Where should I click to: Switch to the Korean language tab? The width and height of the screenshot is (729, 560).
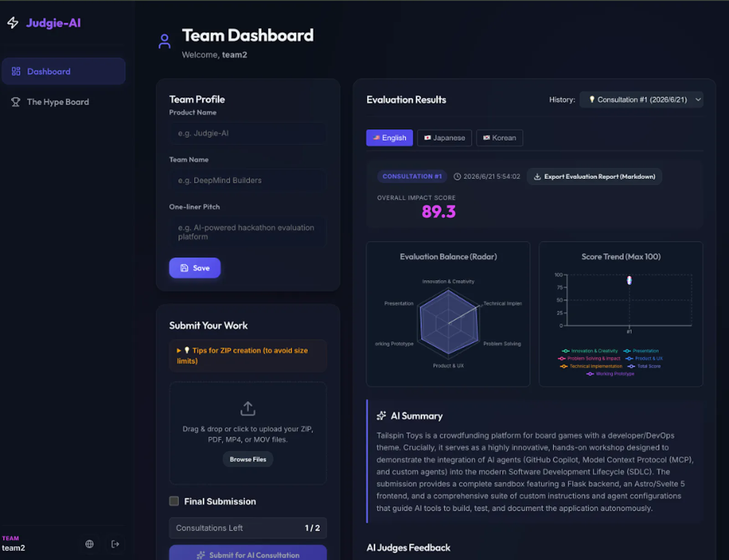499,138
